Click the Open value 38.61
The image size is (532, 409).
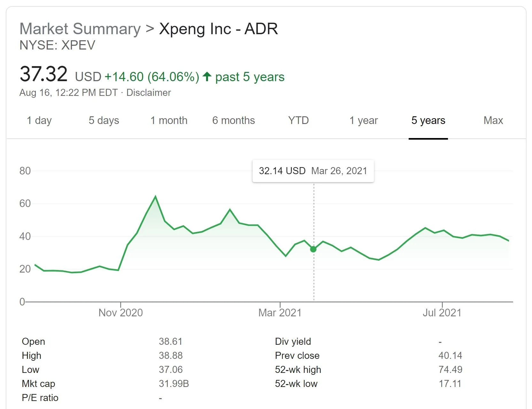pos(171,342)
